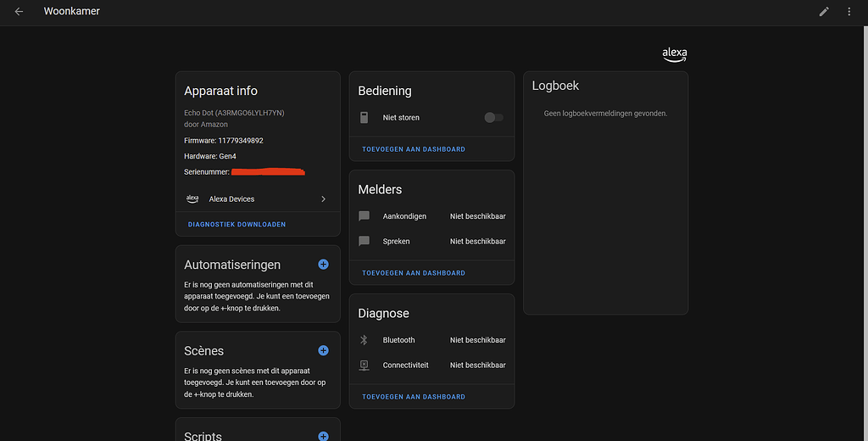
Task: Click the pencil edit icon
Action: pos(824,12)
